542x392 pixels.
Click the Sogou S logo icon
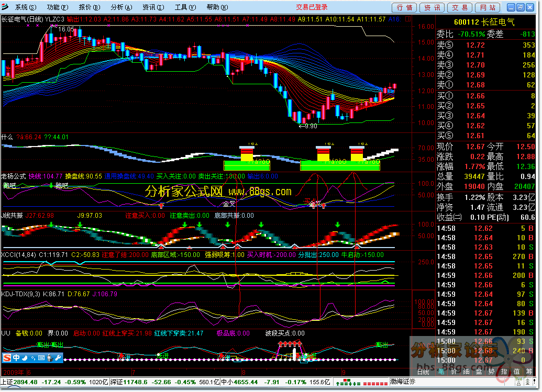7,358
